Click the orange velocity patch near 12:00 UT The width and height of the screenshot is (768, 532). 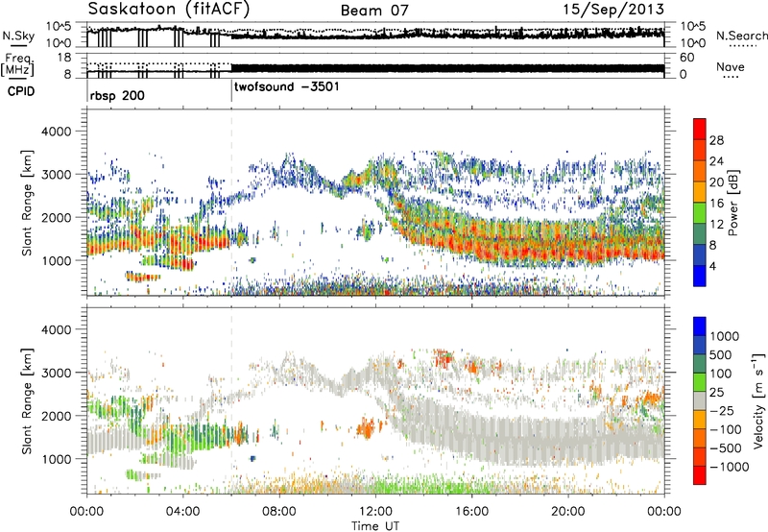(x=366, y=427)
